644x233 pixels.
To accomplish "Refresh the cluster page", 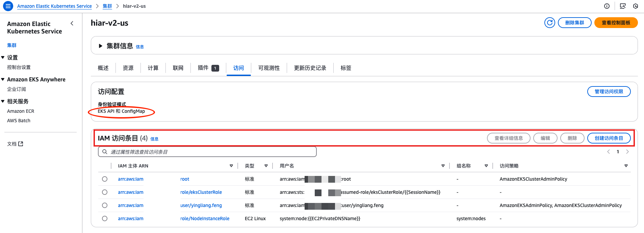I will (550, 23).
